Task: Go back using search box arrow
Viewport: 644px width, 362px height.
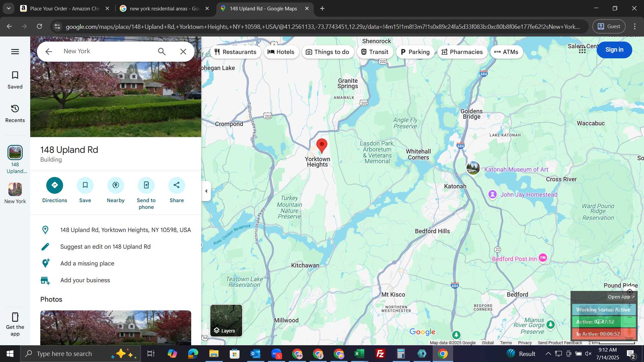Action: [49, 51]
